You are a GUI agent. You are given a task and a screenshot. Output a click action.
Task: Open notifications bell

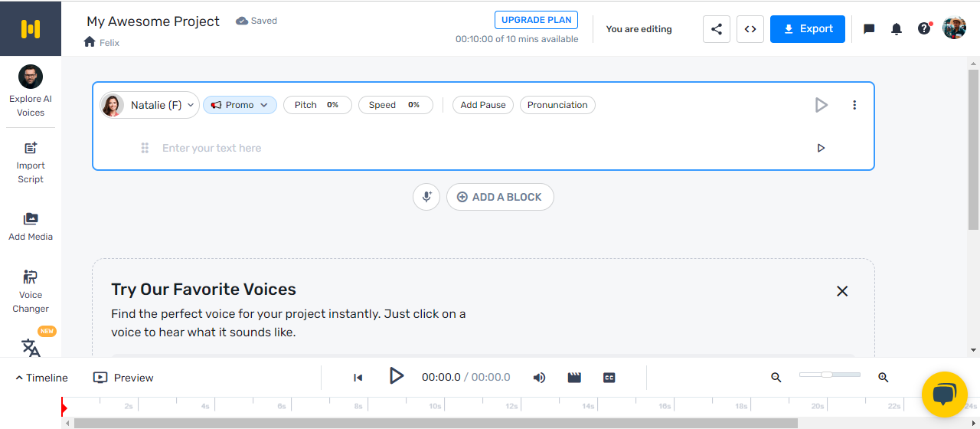(x=897, y=29)
